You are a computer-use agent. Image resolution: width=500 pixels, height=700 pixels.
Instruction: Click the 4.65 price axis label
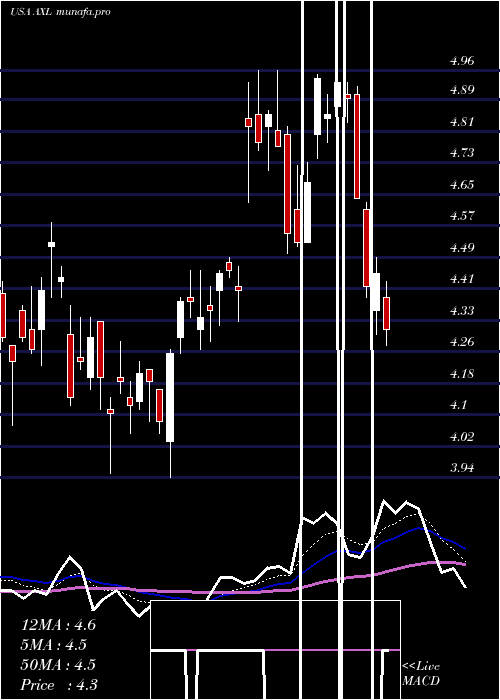coord(462,185)
